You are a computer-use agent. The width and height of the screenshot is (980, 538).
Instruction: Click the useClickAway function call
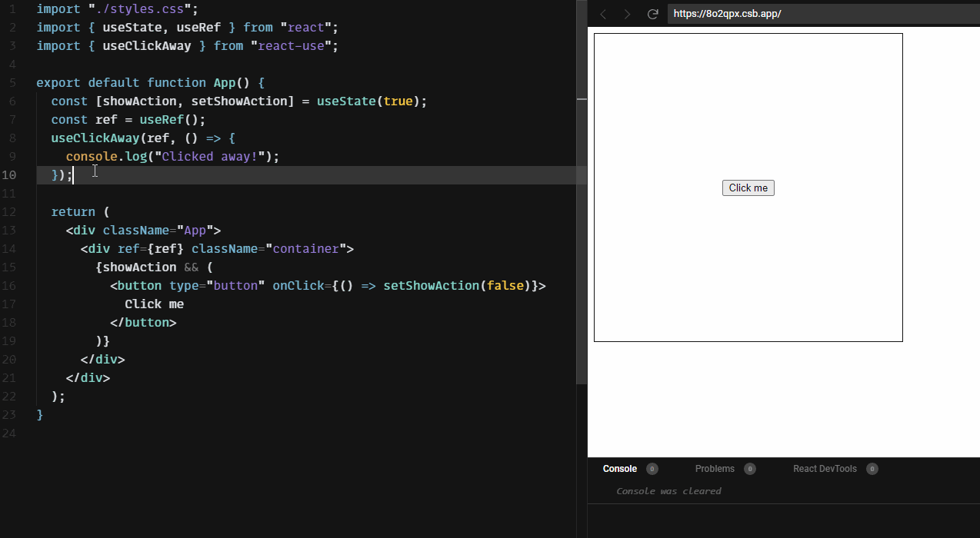[95, 138]
